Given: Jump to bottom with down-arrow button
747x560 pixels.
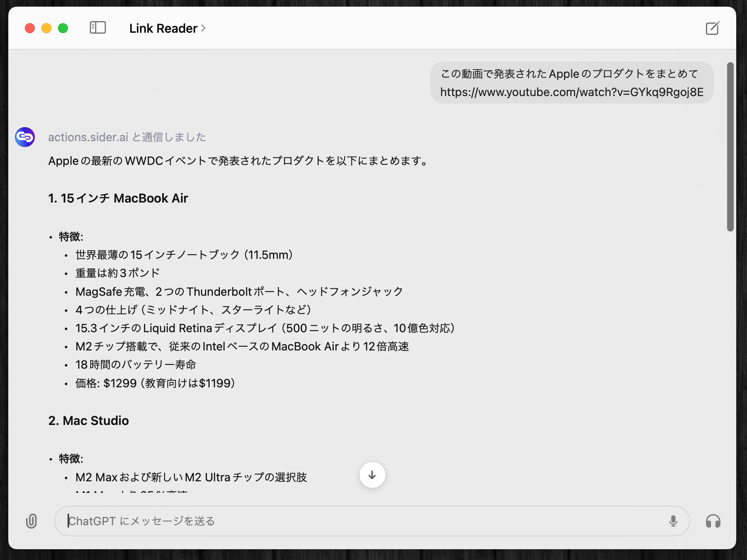Looking at the screenshot, I should (x=372, y=475).
